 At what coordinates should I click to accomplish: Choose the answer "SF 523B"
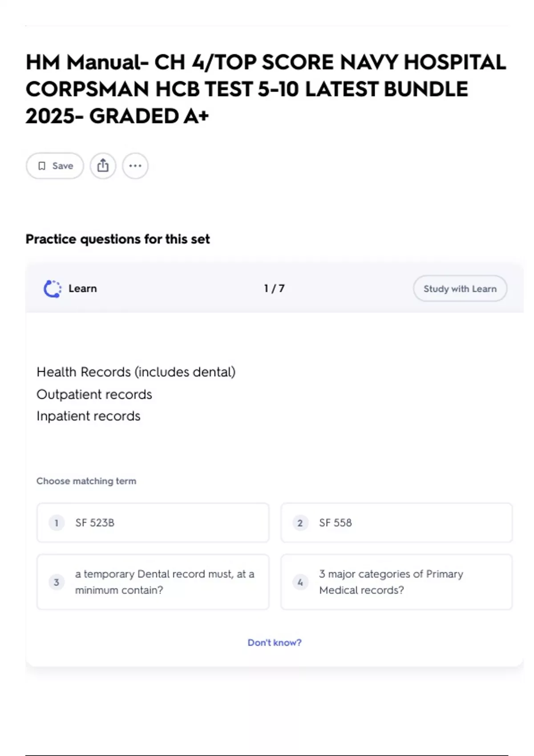(153, 523)
